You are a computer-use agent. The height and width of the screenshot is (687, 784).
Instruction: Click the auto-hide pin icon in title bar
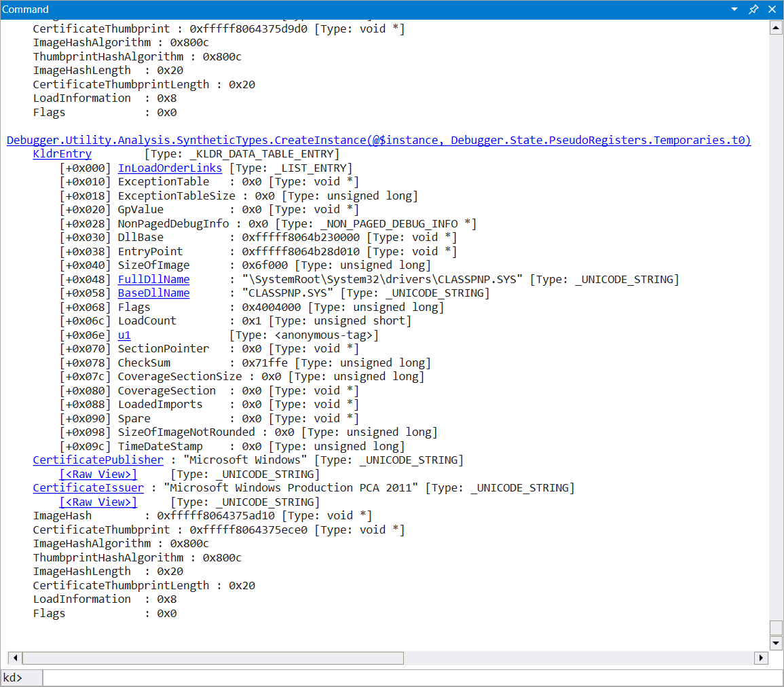pyautogui.click(x=753, y=10)
